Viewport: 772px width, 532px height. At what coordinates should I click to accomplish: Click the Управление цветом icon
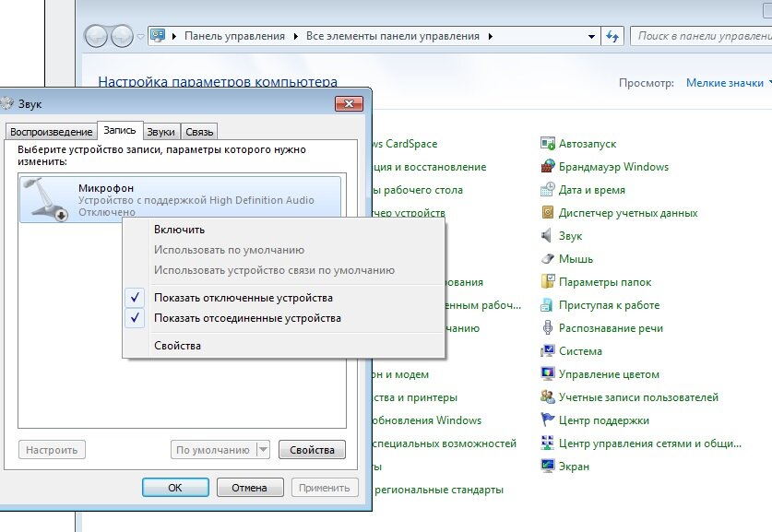click(548, 374)
